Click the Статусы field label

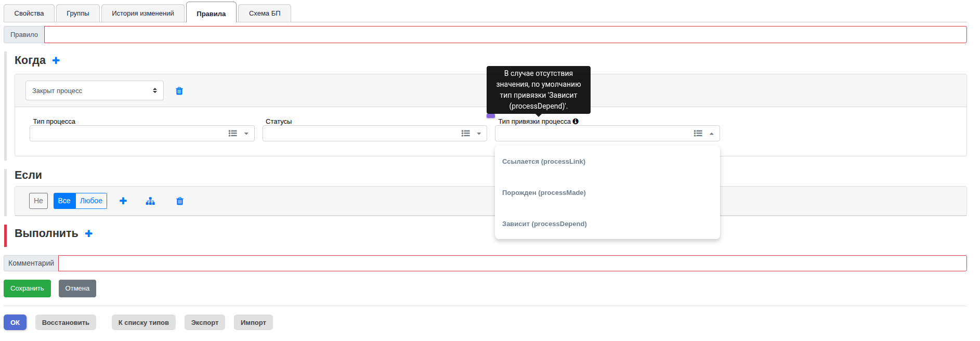pyautogui.click(x=279, y=121)
